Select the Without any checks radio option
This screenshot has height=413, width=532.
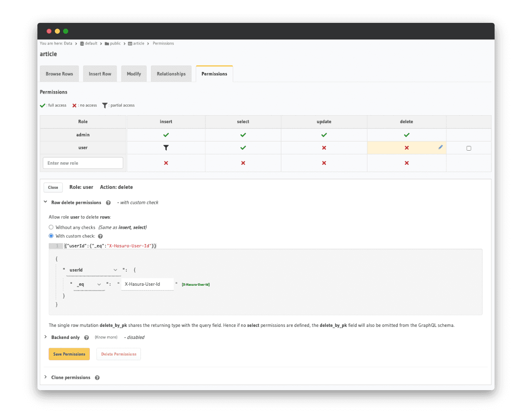(51, 227)
